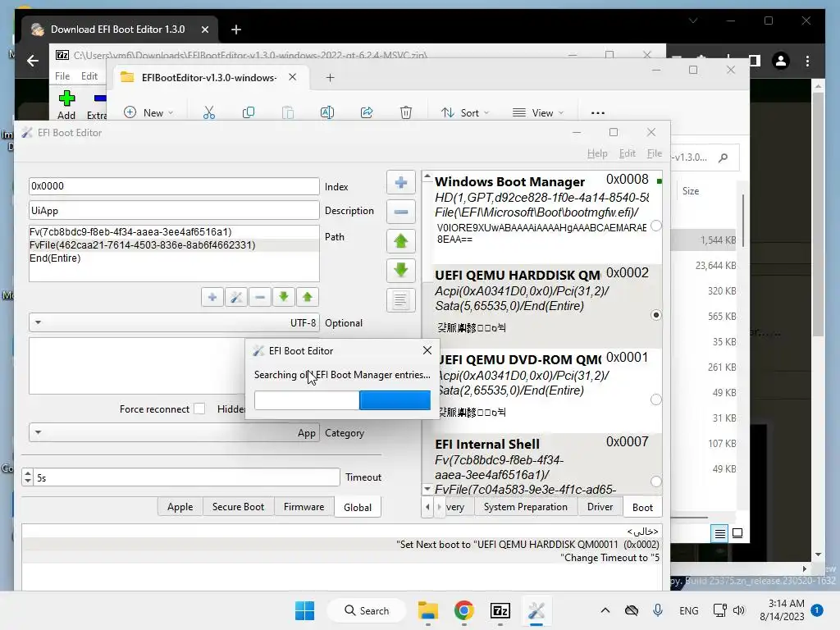Toggle Force reconnect checkbox
This screenshot has height=630, width=840.
click(x=199, y=409)
